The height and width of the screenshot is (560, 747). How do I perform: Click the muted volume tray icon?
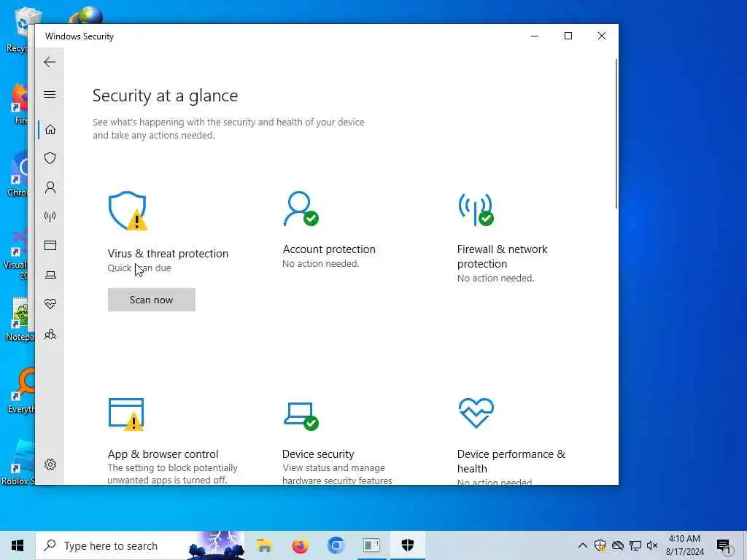(652, 545)
